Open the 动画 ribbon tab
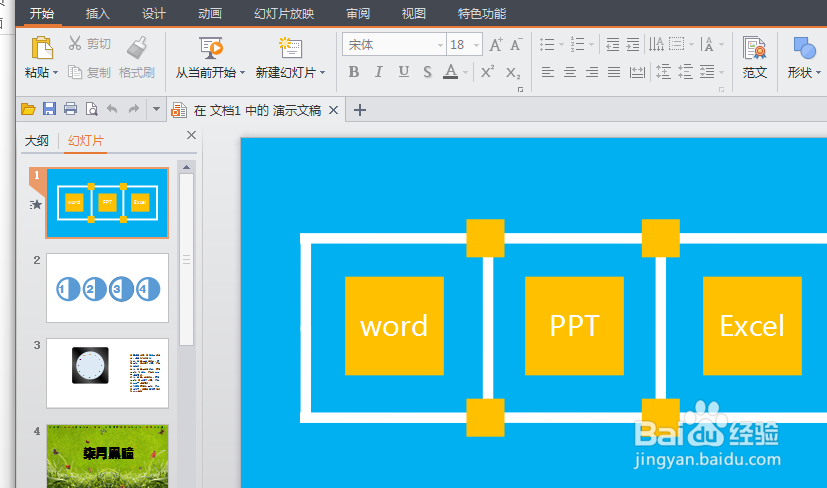This screenshot has width=827, height=488. tap(209, 13)
